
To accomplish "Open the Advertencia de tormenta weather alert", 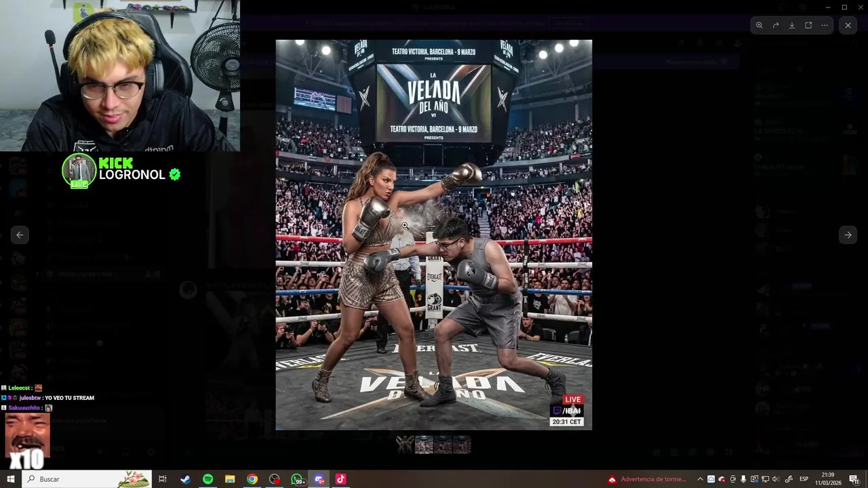I will (648, 479).
